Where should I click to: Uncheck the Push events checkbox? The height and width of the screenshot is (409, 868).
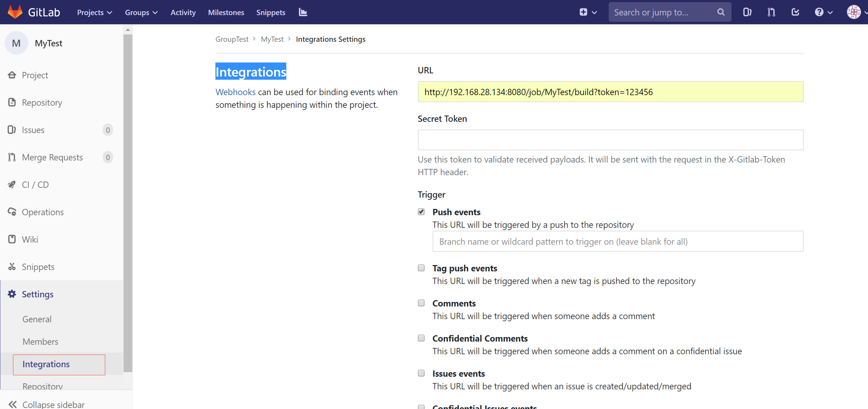[x=421, y=212]
